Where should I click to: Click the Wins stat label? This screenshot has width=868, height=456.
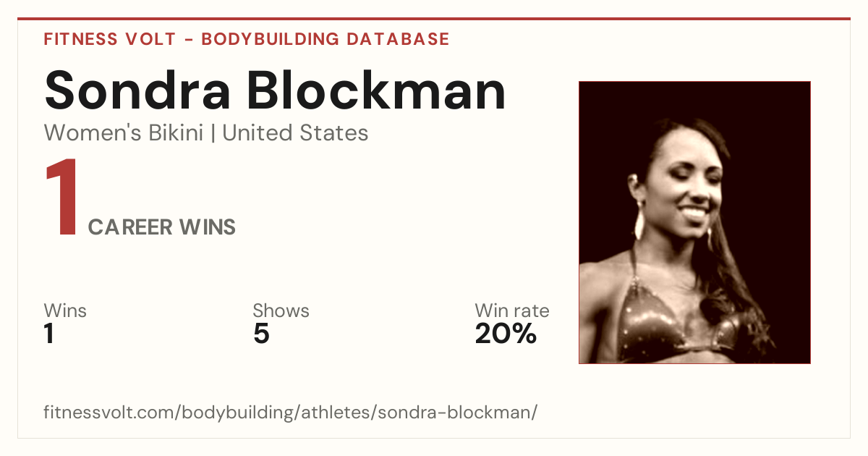click(65, 311)
